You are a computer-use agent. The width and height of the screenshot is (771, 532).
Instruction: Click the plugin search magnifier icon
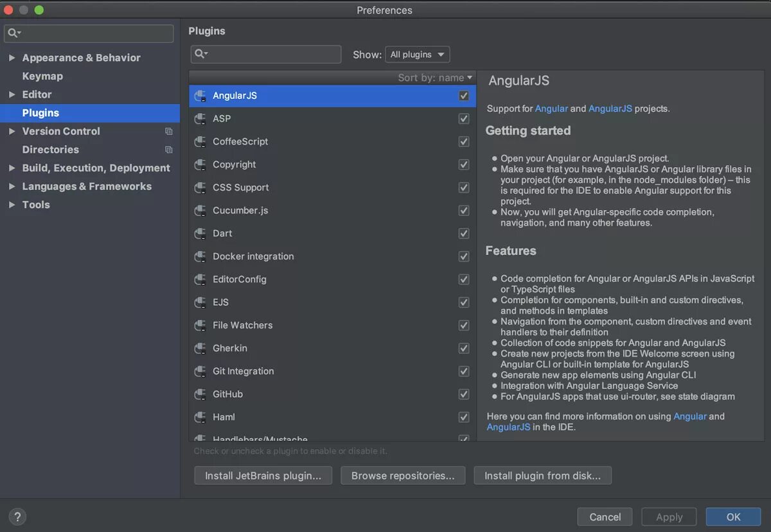coord(201,54)
